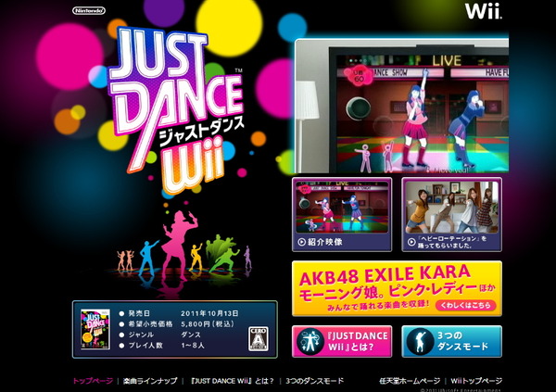This screenshot has height=392, width=556.
Task: Click the pink くわしくはこちら button
Action: pyautogui.click(x=465, y=305)
